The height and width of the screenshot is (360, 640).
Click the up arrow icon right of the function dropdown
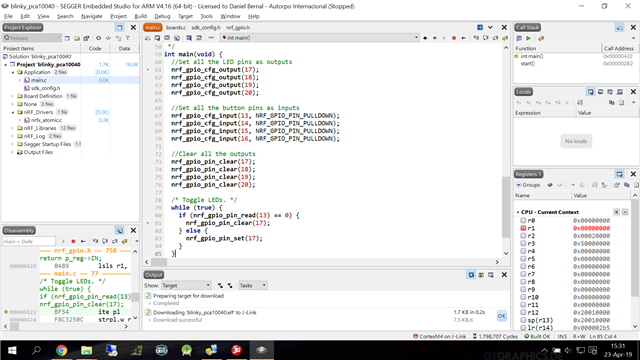425,38
